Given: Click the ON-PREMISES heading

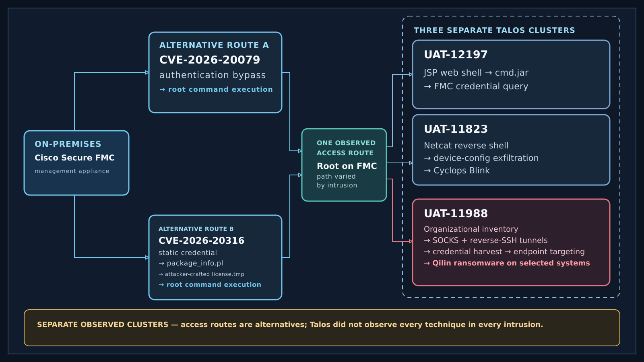Looking at the screenshot, I should (68, 144).
